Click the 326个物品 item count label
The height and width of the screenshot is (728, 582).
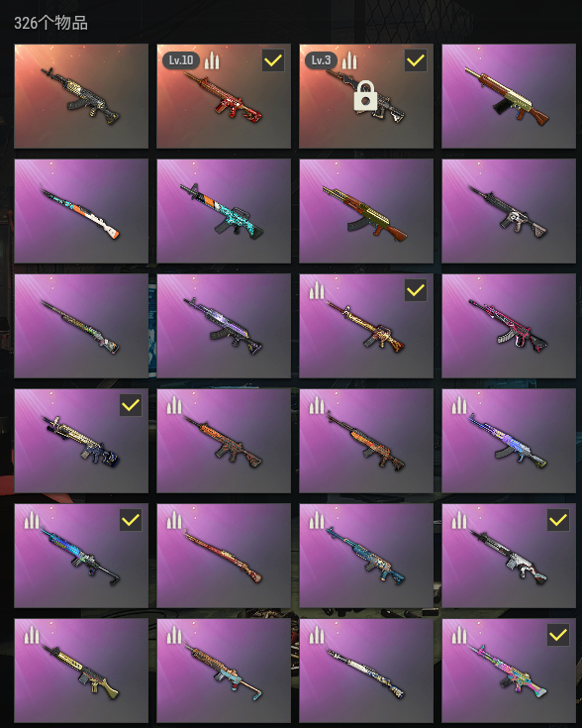[x=50, y=23]
